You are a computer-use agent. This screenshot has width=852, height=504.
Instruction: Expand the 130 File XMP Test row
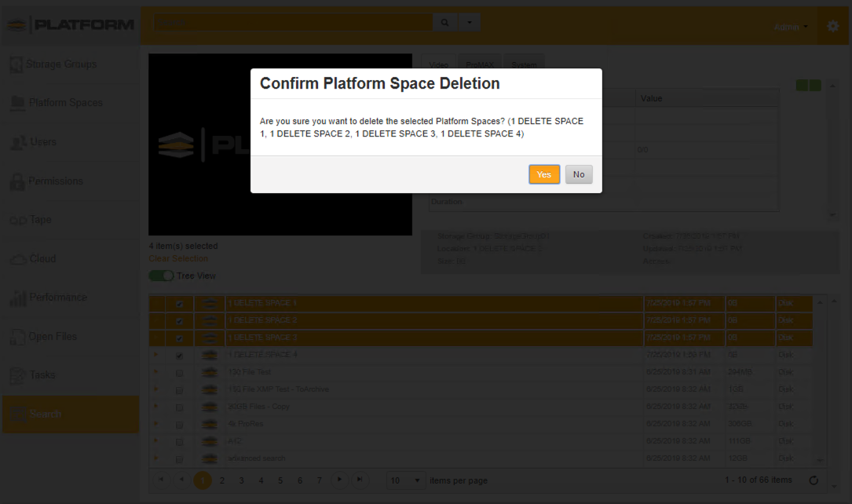pyautogui.click(x=156, y=389)
